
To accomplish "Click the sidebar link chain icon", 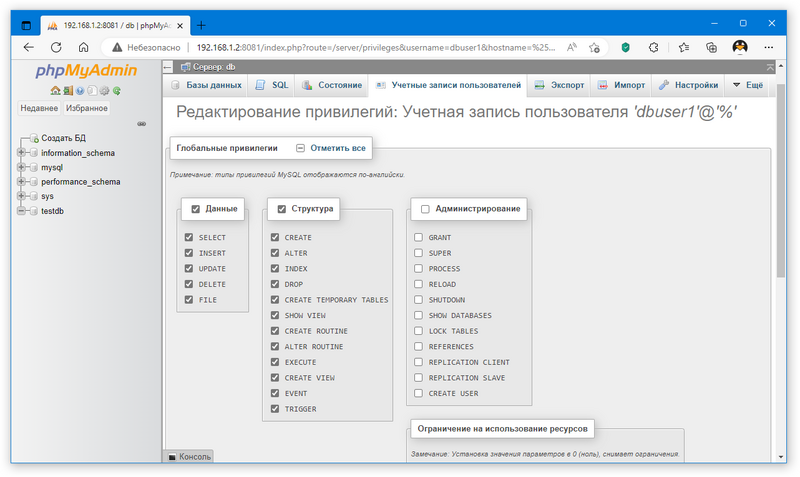I will pos(141,124).
